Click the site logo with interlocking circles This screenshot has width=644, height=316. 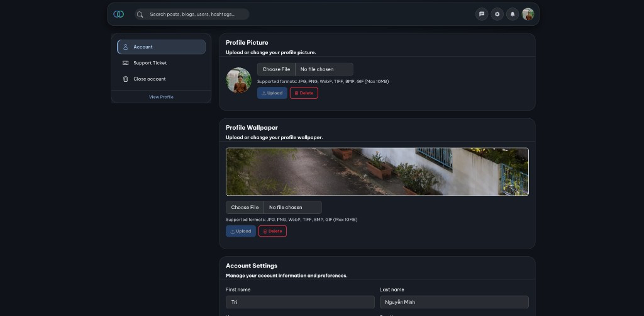119,14
